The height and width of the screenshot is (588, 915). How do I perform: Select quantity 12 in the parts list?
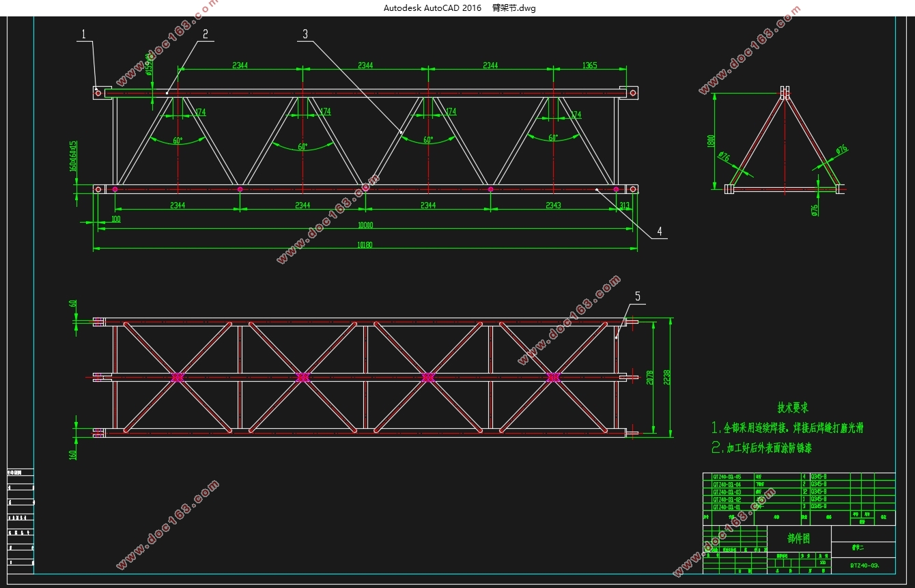pyautogui.click(x=804, y=492)
